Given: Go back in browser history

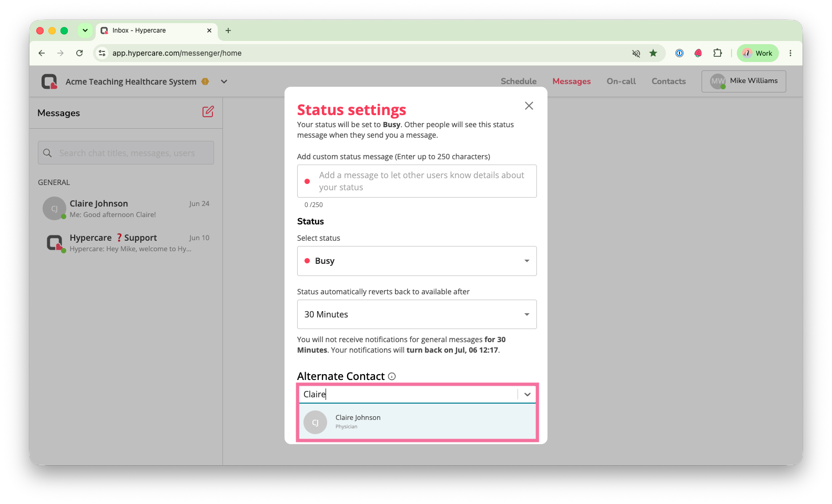Looking at the screenshot, I should click(42, 53).
